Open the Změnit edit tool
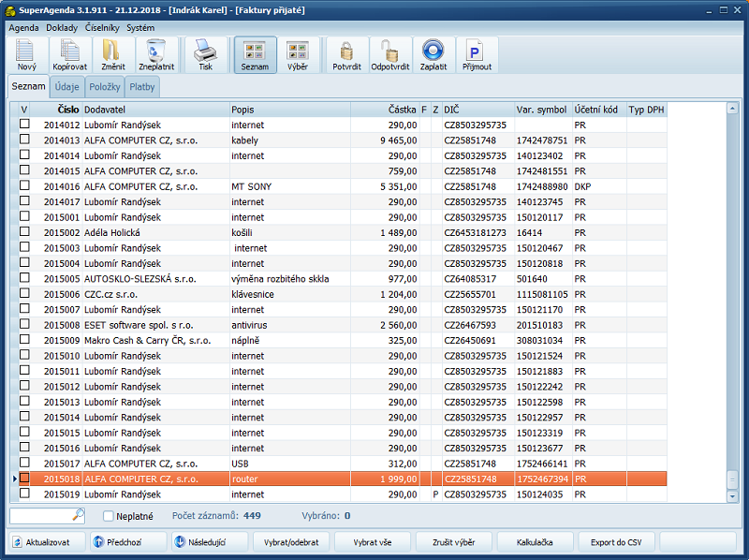The image size is (749, 560). pos(112,55)
